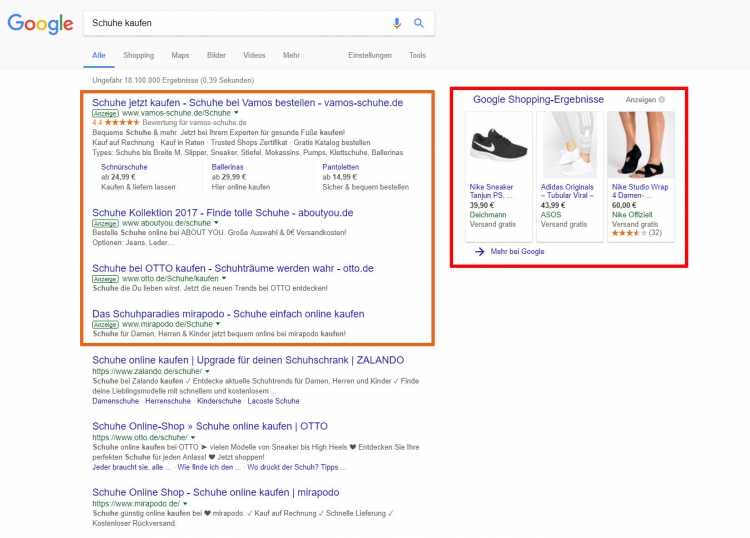
Task: Open the Herrenschuhe sitelink
Action: point(168,401)
